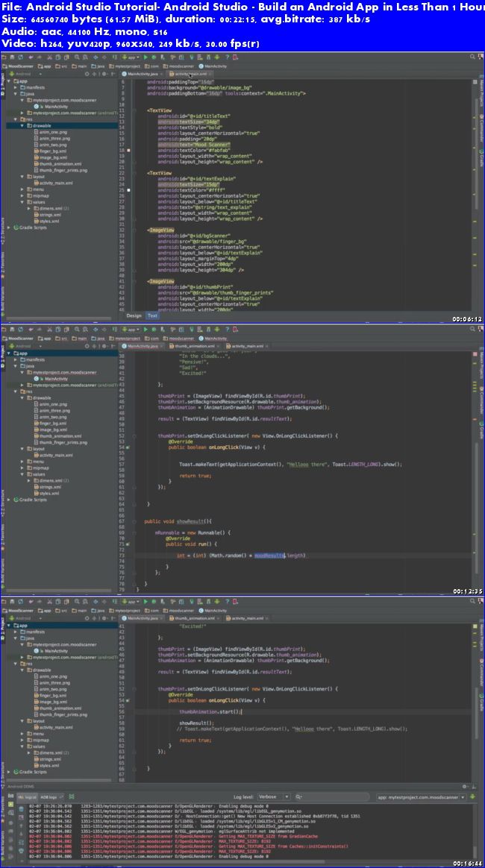This screenshot has height=868, width=485.
Task: Click green icon beside logcat filter dropdown
Action: 473,797
